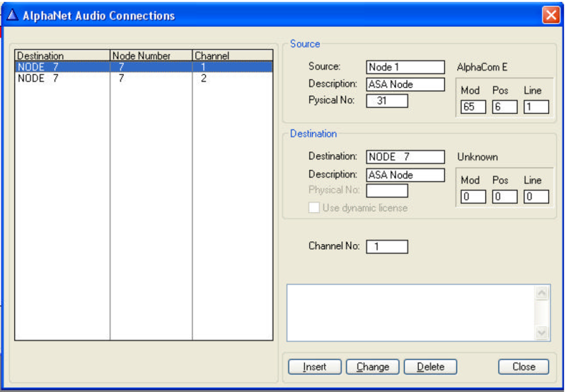Click the Close button
This screenshot has width=566, height=392.
(x=524, y=367)
